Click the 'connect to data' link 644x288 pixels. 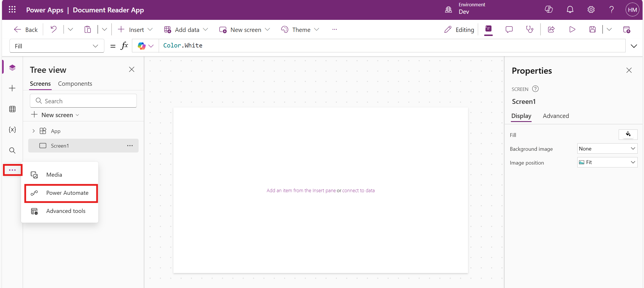358,190
